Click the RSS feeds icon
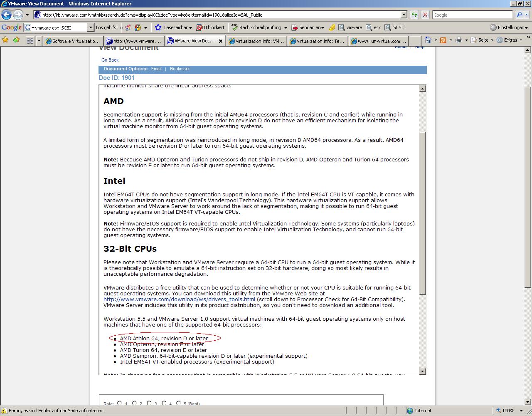Screen dimensions: 532x416 pyautogui.click(x=443, y=40)
